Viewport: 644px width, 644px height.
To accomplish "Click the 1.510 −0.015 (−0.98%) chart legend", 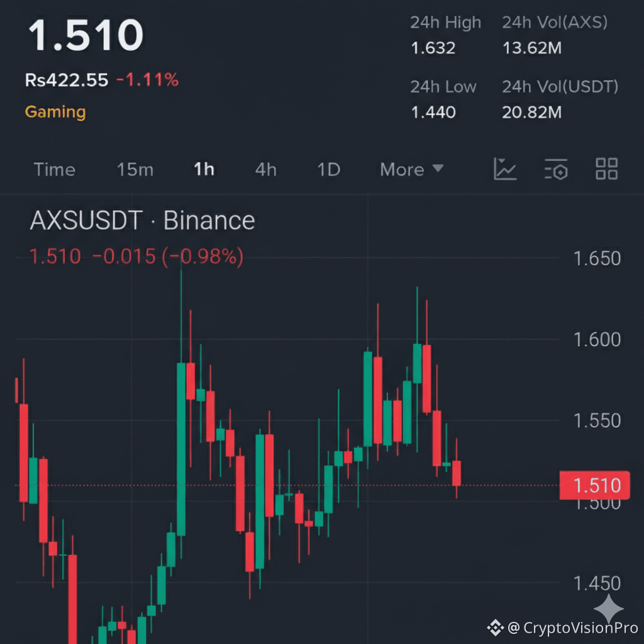I will pyautogui.click(x=136, y=257).
